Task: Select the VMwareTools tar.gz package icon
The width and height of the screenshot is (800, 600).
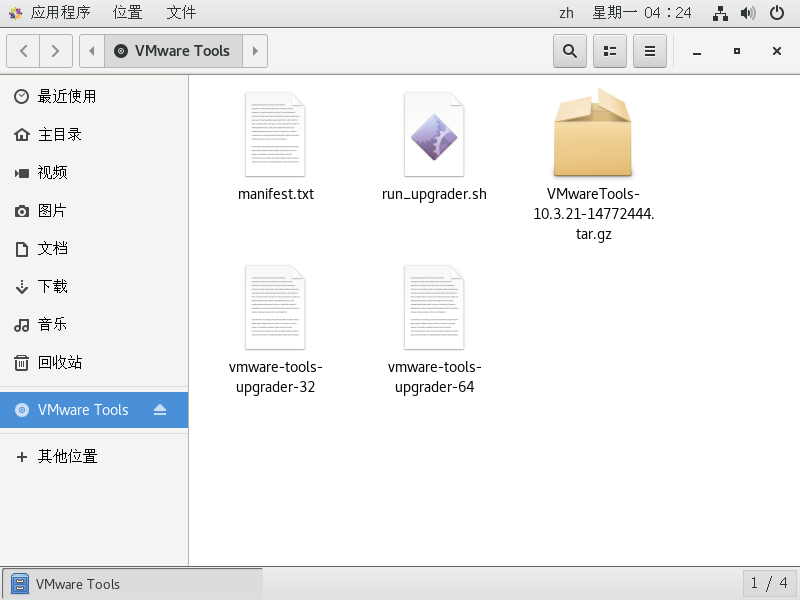Action: [x=593, y=132]
